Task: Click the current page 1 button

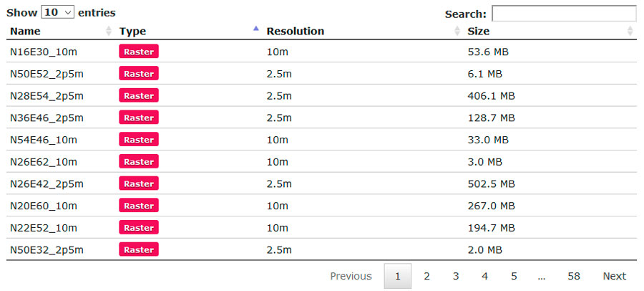Action: click(398, 276)
